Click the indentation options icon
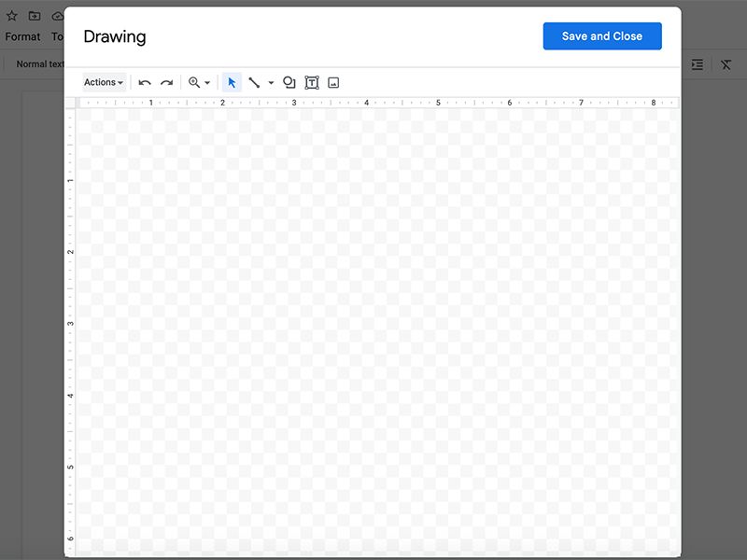 coord(697,64)
